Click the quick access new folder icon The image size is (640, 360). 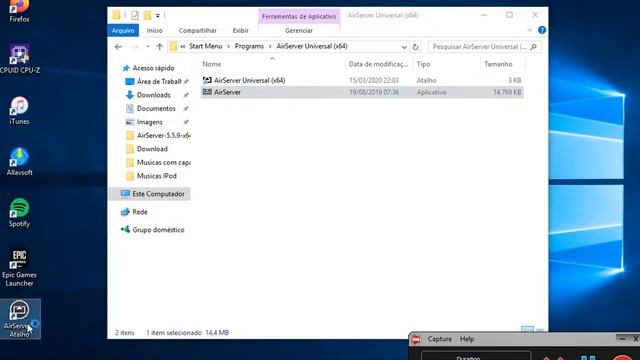(147, 16)
